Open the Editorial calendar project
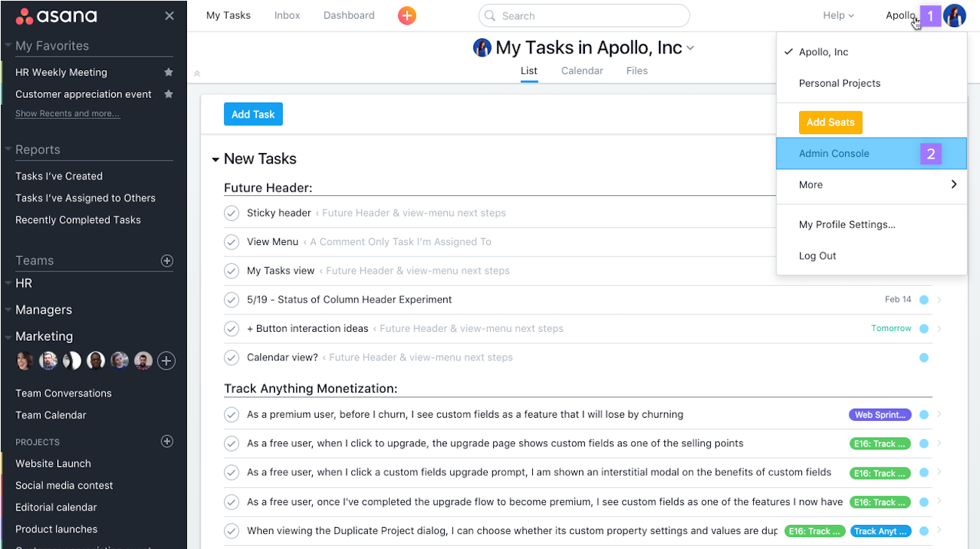The image size is (980, 549). click(57, 508)
